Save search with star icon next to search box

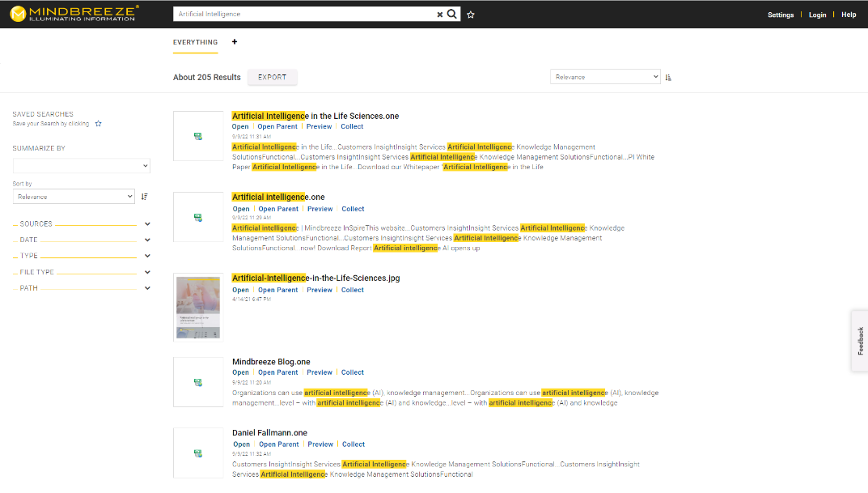[471, 15]
